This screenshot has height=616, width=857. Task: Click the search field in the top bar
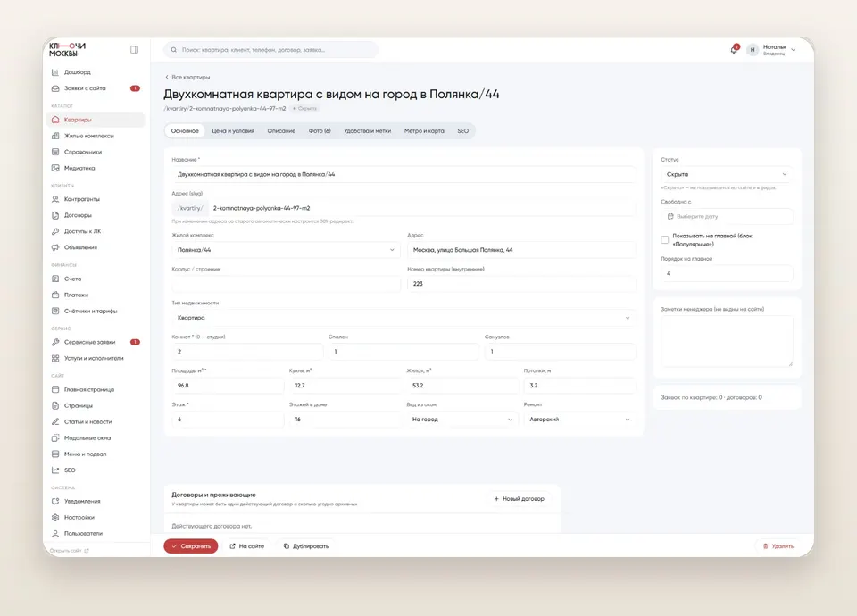tap(270, 50)
